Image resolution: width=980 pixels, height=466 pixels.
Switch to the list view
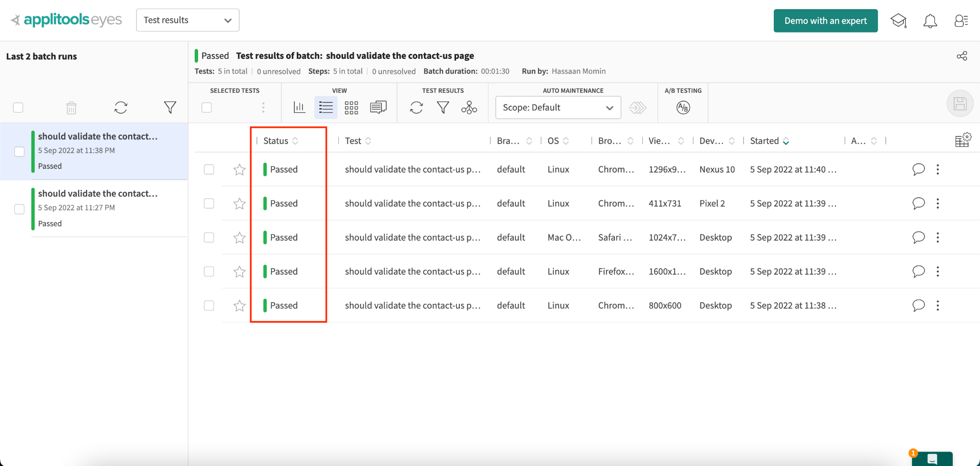(326, 108)
